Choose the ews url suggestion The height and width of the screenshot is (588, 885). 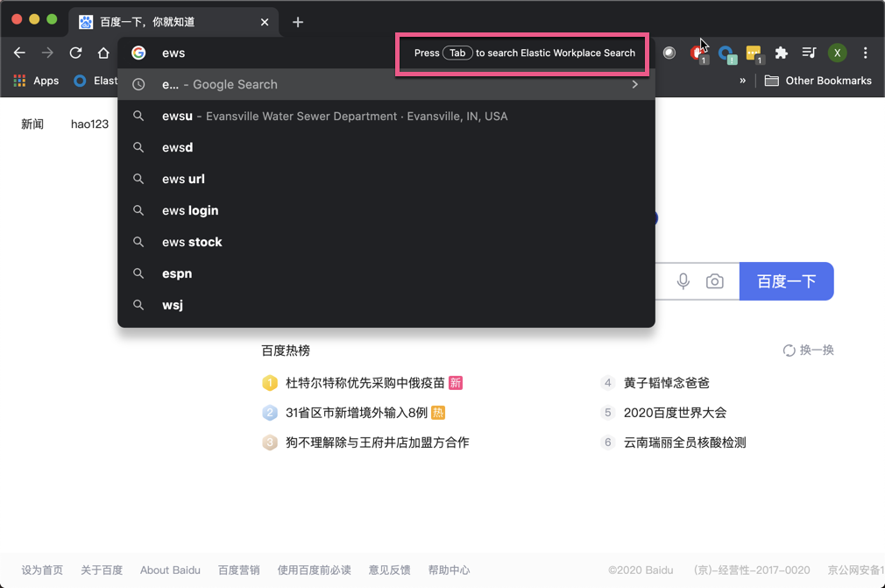click(386, 180)
